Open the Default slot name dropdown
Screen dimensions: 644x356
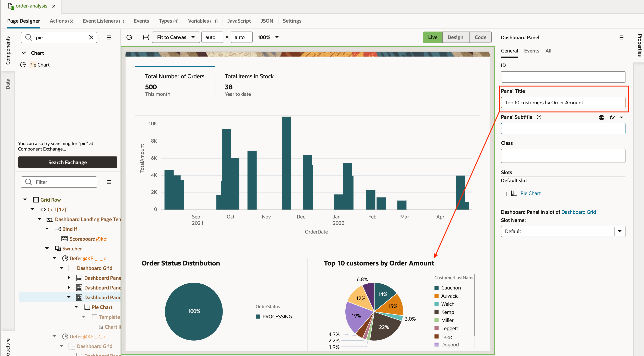pos(620,231)
